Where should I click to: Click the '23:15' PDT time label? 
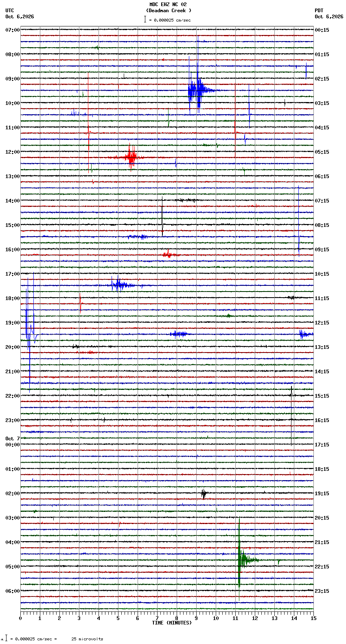click(x=322, y=591)
